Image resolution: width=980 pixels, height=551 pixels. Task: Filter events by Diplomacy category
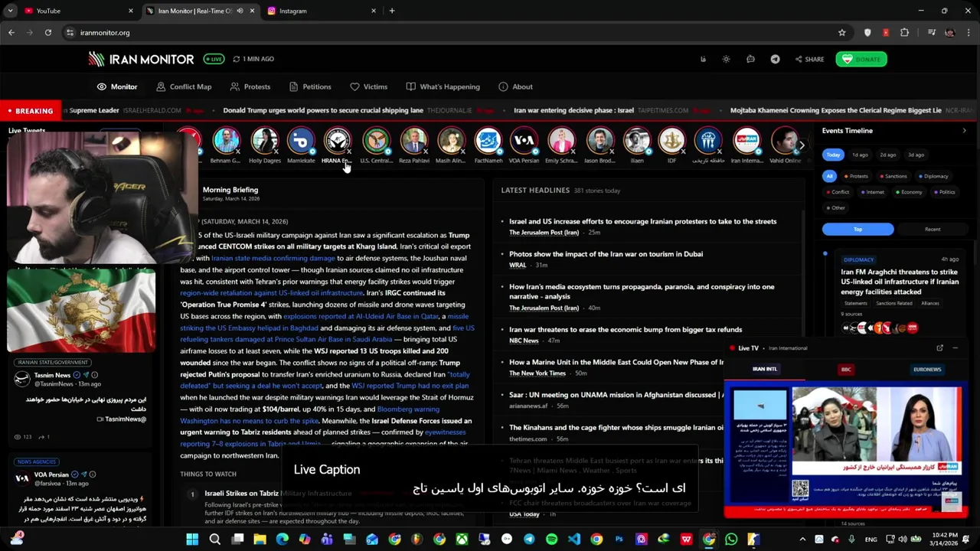pyautogui.click(x=933, y=176)
